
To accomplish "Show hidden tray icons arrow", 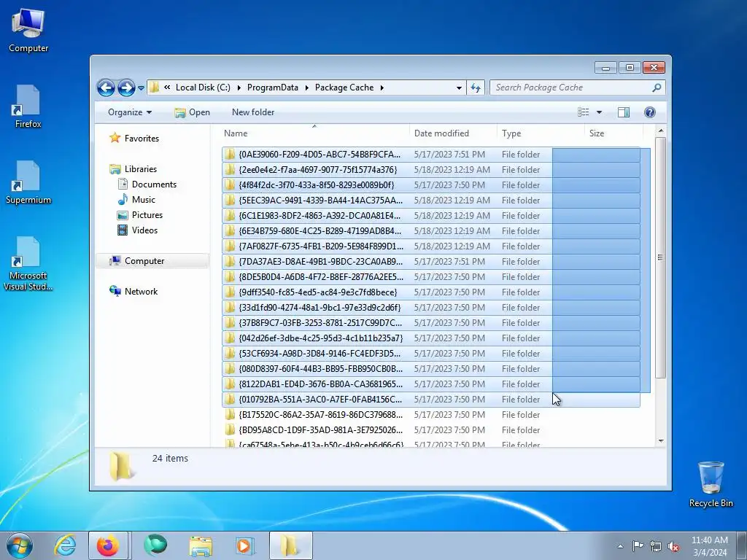I will [620, 546].
